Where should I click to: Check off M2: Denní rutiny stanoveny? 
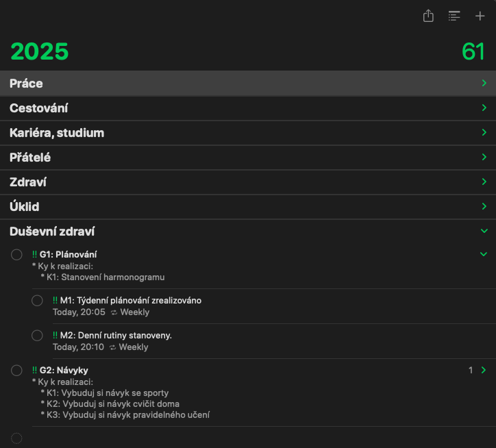pos(38,336)
